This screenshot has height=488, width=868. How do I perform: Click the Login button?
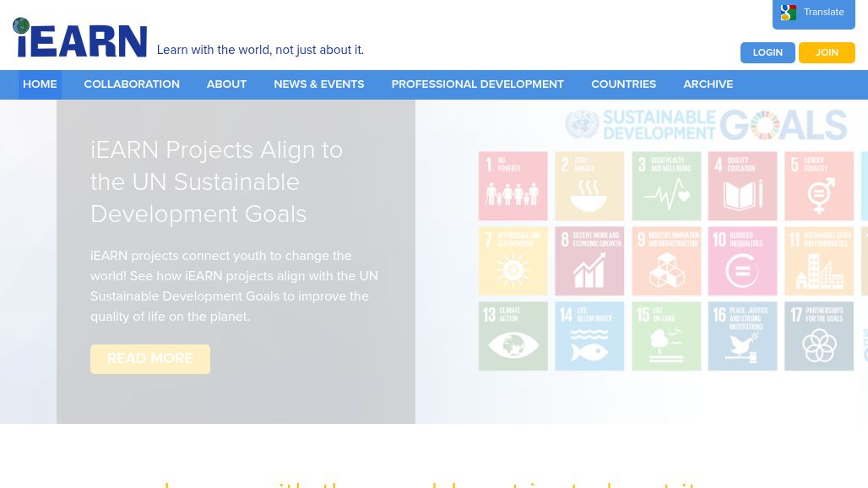pos(768,52)
